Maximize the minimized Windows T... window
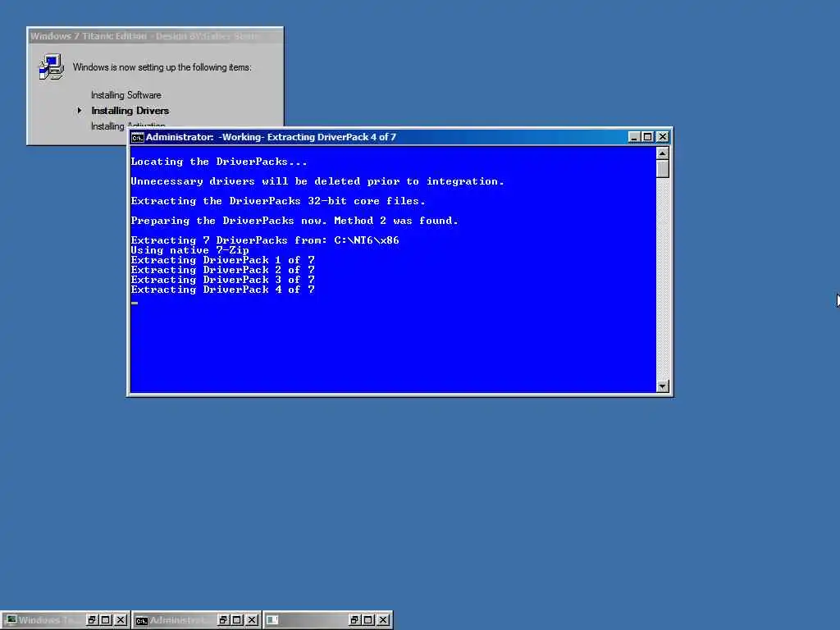The image size is (840, 630). pos(106,620)
